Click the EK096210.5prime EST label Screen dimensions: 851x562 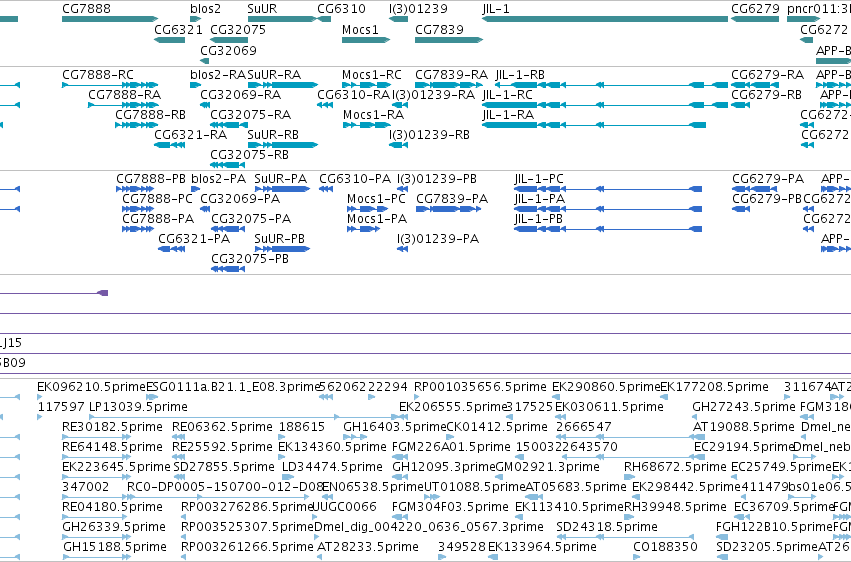(x=92, y=387)
